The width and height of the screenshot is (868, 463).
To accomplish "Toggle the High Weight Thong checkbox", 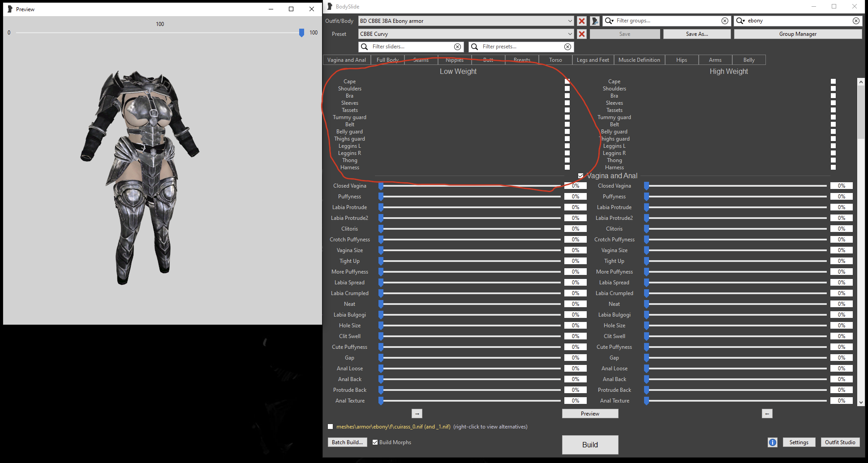I will 833,160.
